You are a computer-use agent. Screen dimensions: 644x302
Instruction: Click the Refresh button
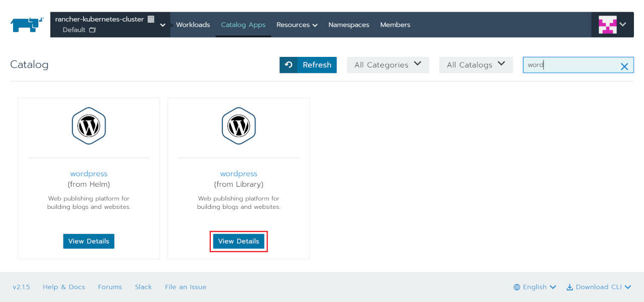pos(308,65)
